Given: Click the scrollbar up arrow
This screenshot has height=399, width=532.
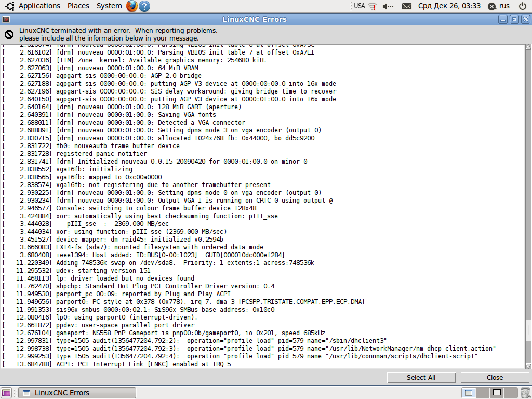Looking at the screenshot, I should 528,47.
